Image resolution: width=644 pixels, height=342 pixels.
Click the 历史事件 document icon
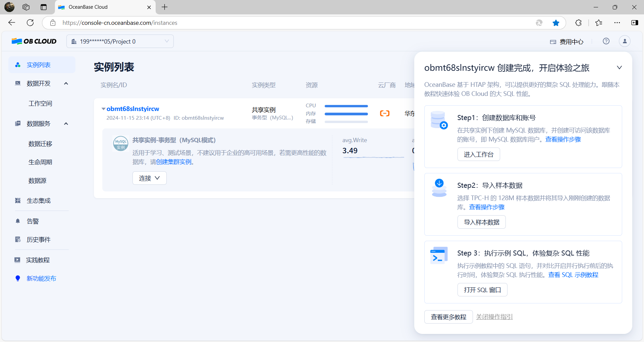click(18, 239)
